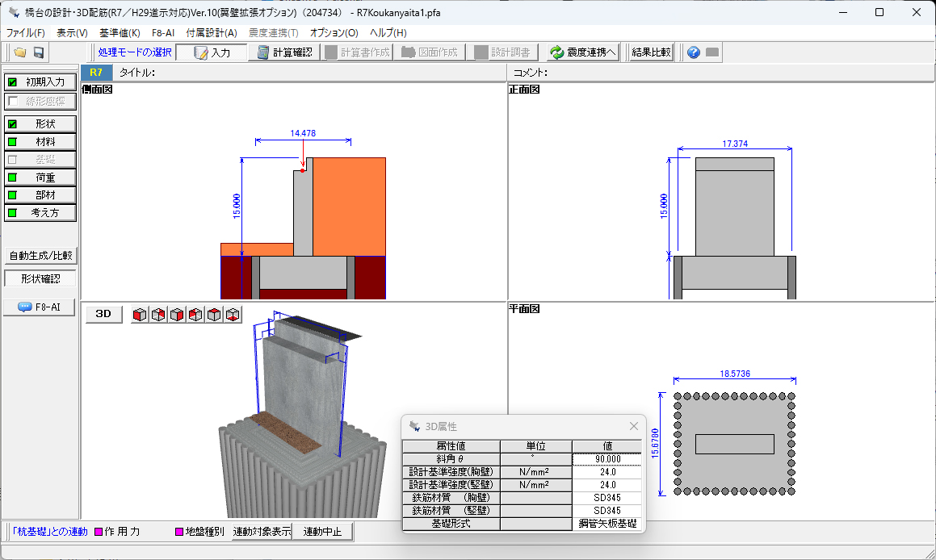Screen dimensions: 936x560
Task: Click the open file folder icon
Action: (x=19, y=52)
